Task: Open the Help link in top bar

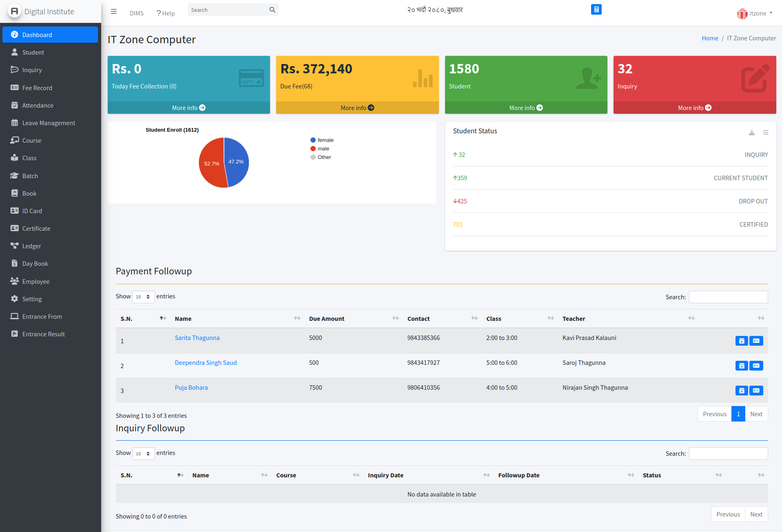Action: (x=166, y=13)
